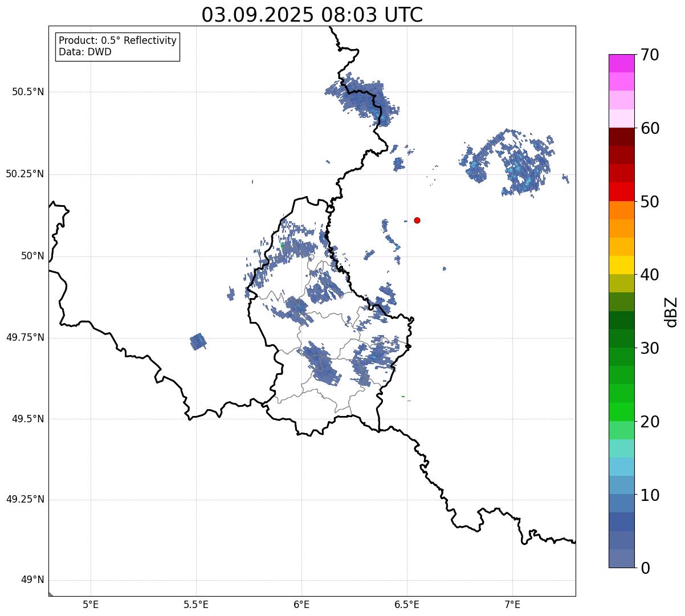This screenshot has height=616, width=685.
Task: Click the magenta top colorbar segment
Action: point(621,63)
